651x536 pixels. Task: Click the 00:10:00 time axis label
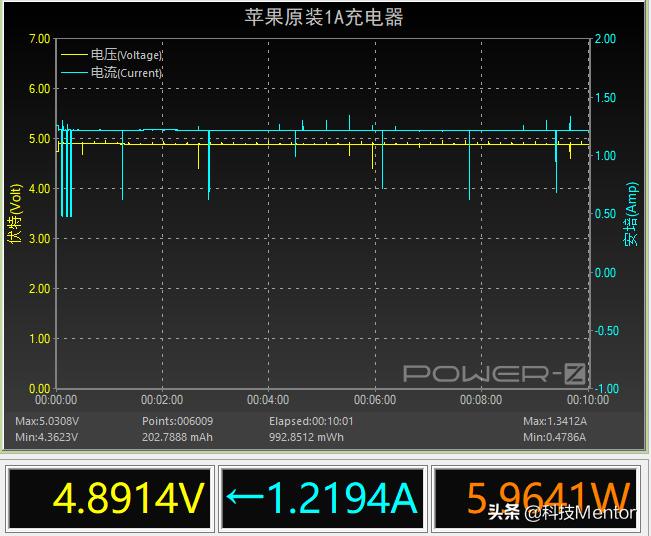tap(588, 400)
